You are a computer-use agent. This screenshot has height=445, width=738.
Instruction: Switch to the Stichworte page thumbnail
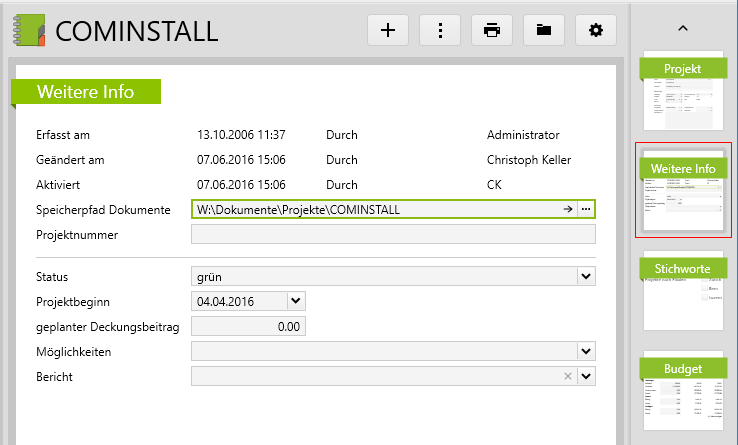tap(683, 291)
